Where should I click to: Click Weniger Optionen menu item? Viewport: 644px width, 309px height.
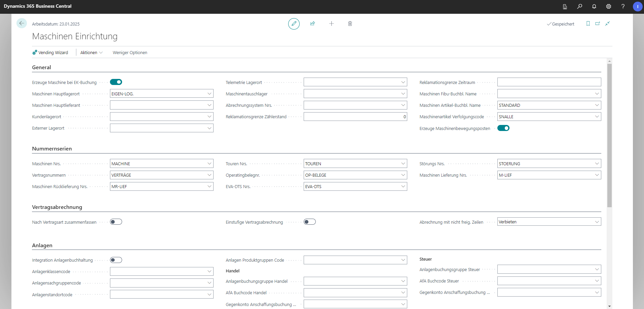[x=130, y=53]
